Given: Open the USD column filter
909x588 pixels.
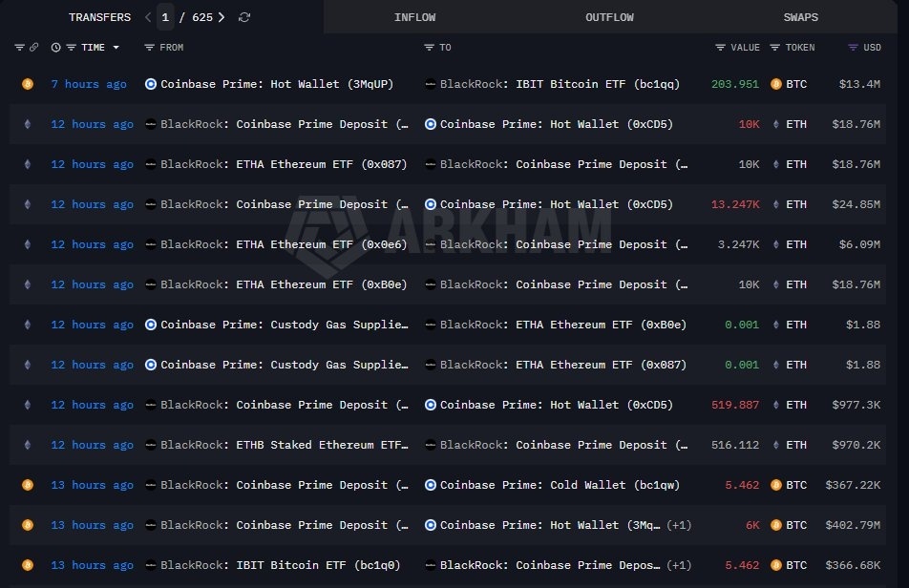Looking at the screenshot, I should pyautogui.click(x=853, y=48).
